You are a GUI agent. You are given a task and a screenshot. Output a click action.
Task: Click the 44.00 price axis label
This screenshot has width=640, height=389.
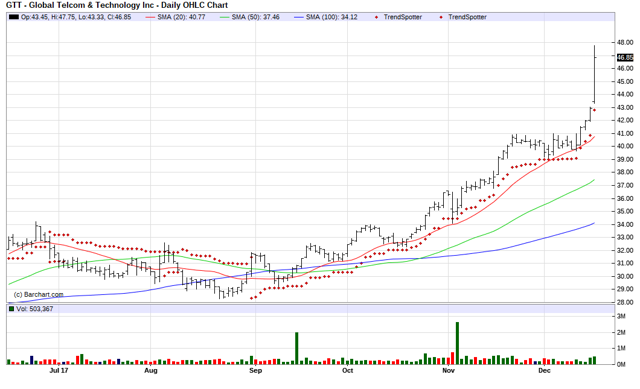point(625,94)
